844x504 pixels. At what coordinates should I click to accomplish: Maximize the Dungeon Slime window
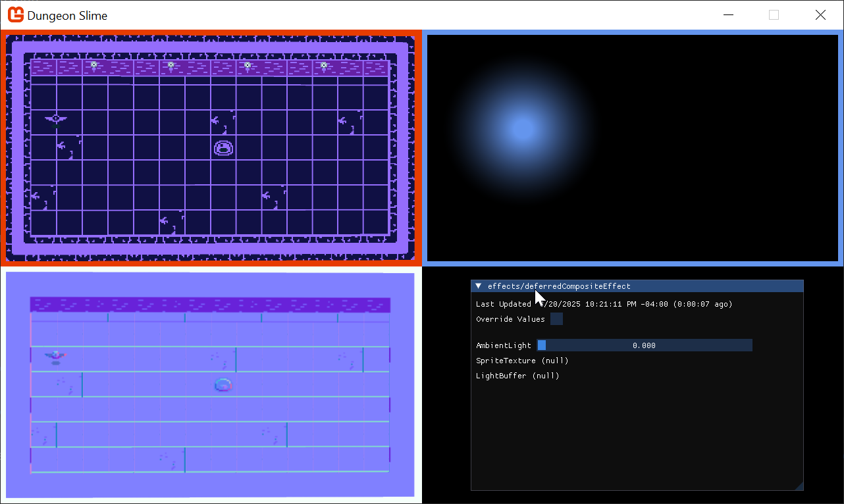(x=774, y=14)
